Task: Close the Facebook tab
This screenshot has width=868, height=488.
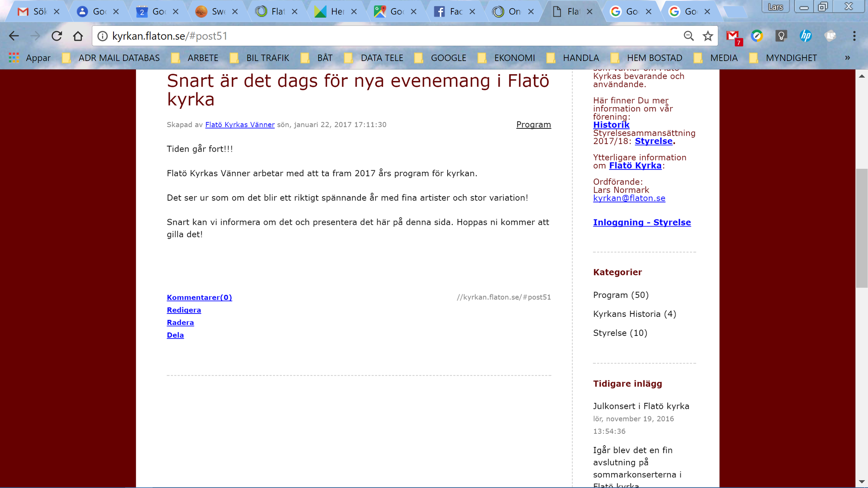Action: click(472, 12)
